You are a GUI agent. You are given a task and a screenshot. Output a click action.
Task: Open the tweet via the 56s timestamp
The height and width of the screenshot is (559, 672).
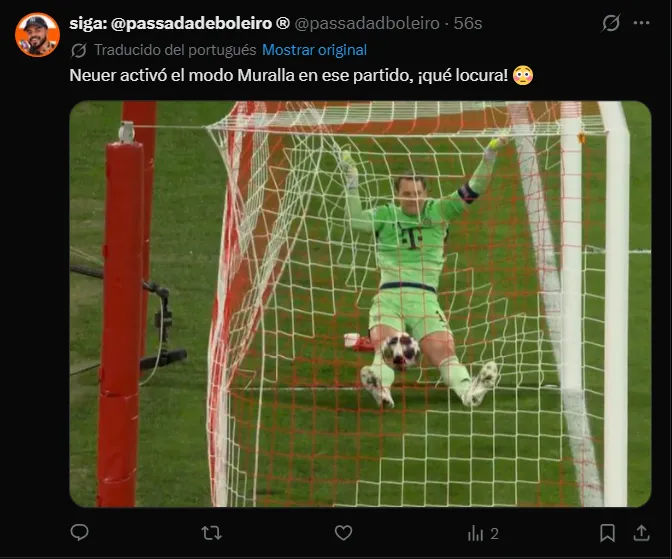point(468,24)
